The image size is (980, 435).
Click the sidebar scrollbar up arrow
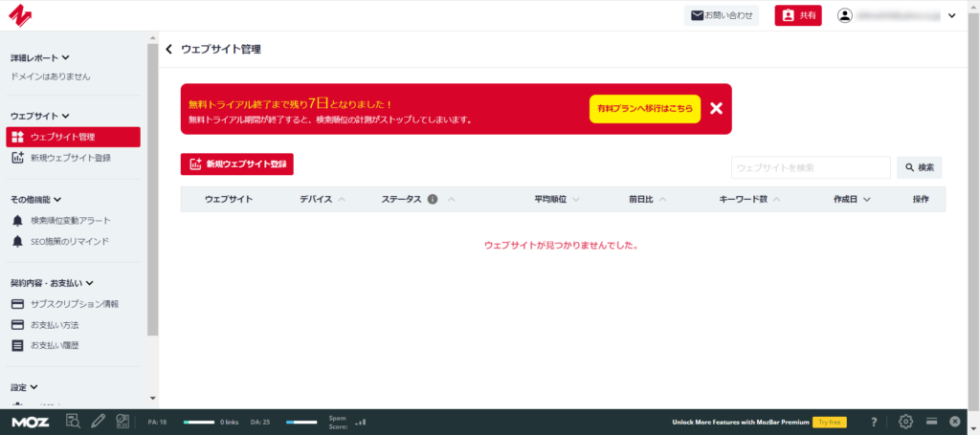(153, 37)
